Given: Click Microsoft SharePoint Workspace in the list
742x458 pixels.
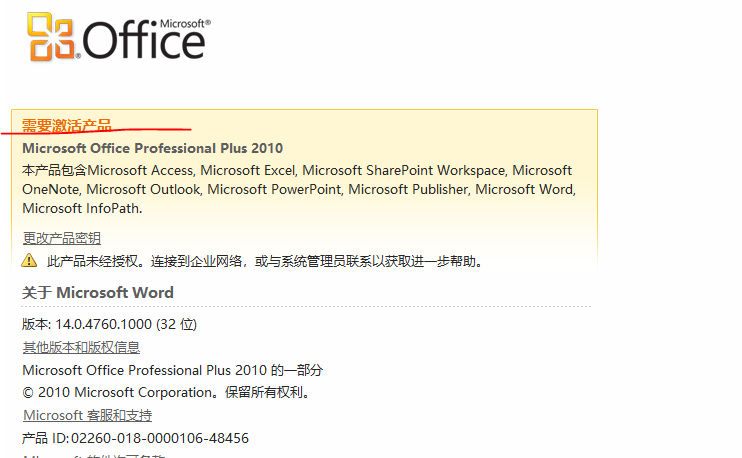Looking at the screenshot, I should (x=405, y=170).
